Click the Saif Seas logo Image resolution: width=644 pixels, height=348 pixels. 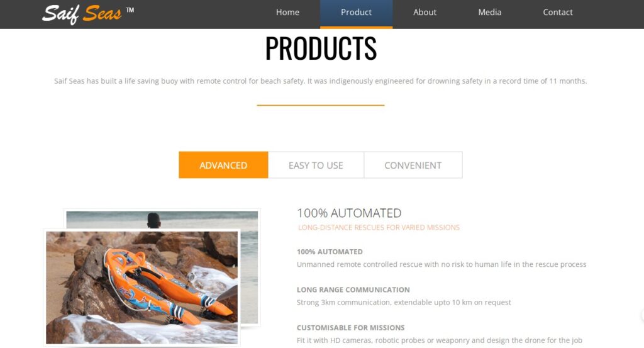point(82,14)
